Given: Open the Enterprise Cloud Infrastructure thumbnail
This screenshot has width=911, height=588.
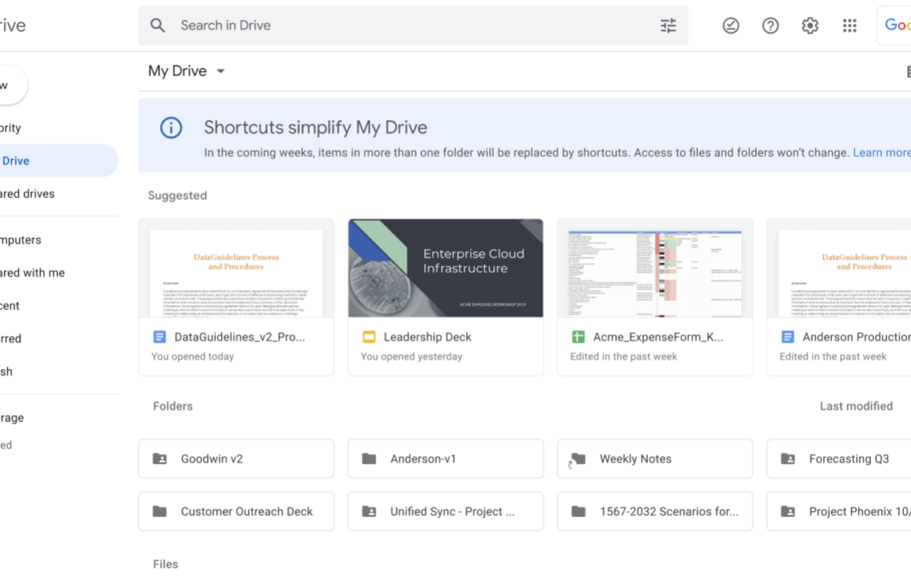Looking at the screenshot, I should point(446,268).
